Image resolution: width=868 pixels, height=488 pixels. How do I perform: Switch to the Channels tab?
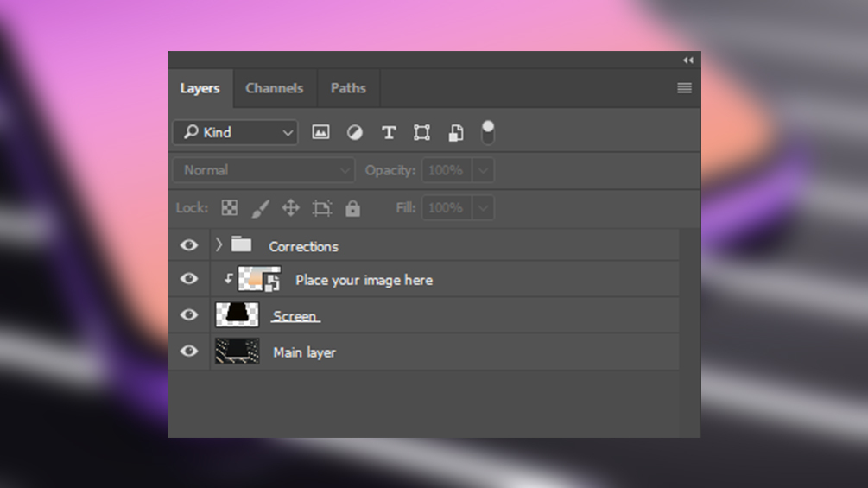pos(275,88)
